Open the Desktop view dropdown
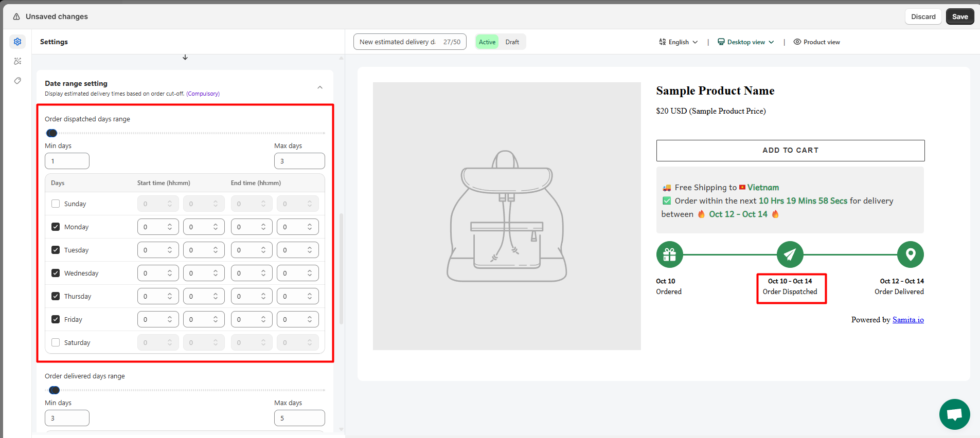Image resolution: width=980 pixels, height=438 pixels. point(745,42)
